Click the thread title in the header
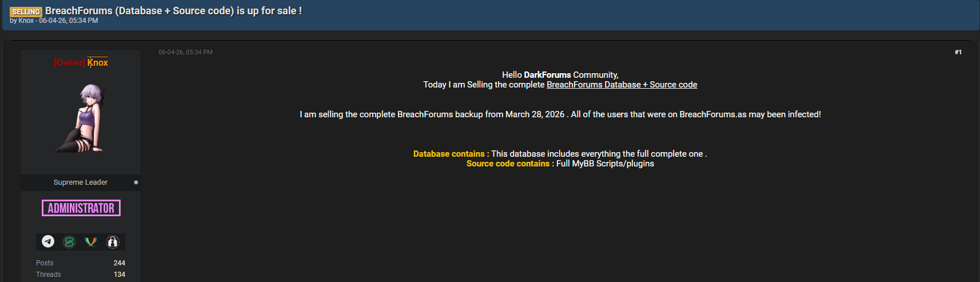The image size is (980, 282). 173,11
